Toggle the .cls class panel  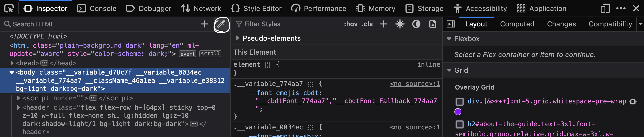click(367, 24)
